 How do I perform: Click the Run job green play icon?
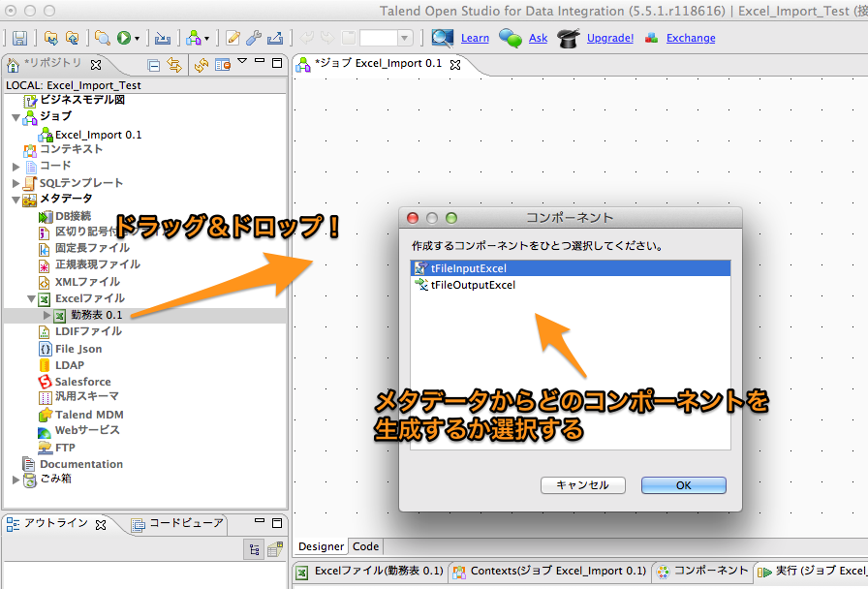[x=123, y=38]
